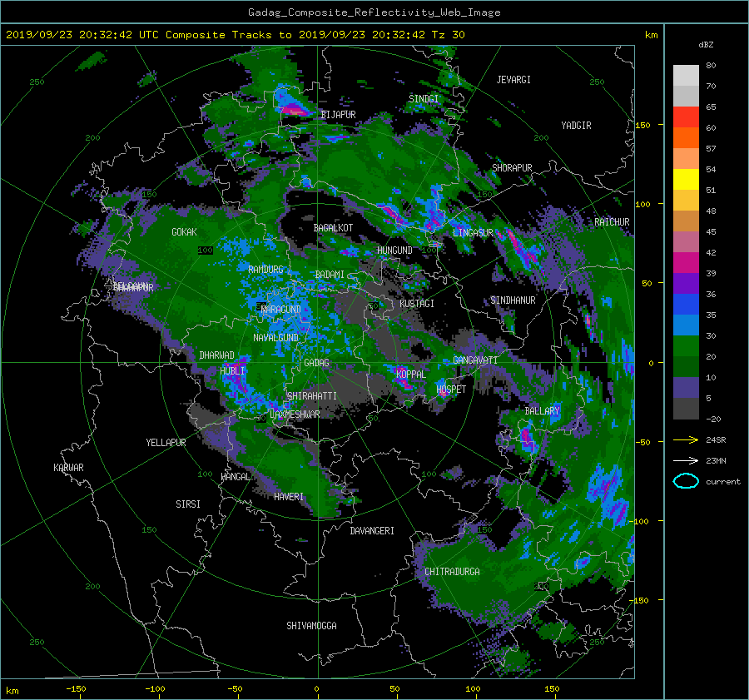Click the SINDHANUR city label
The height and width of the screenshot is (700, 749).
[x=513, y=300]
